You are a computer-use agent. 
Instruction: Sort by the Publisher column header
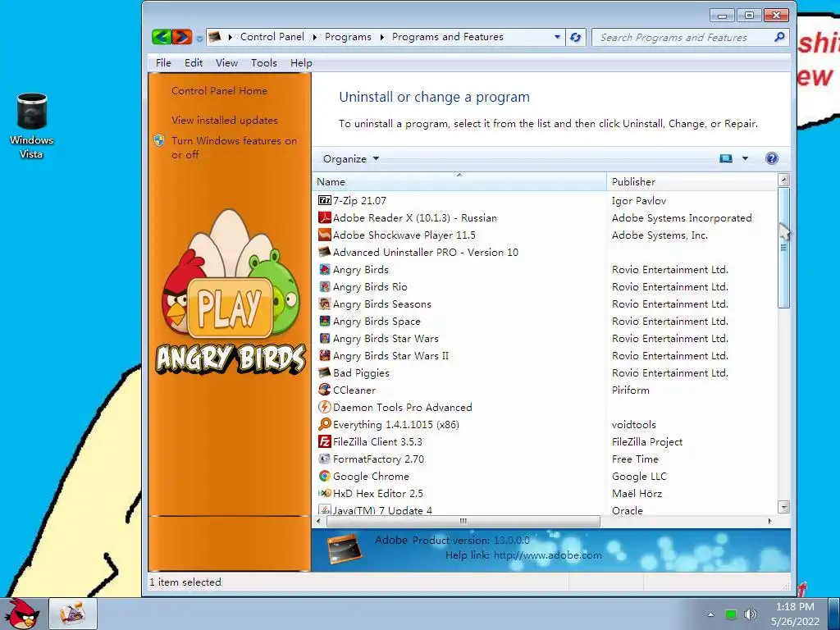coord(692,181)
